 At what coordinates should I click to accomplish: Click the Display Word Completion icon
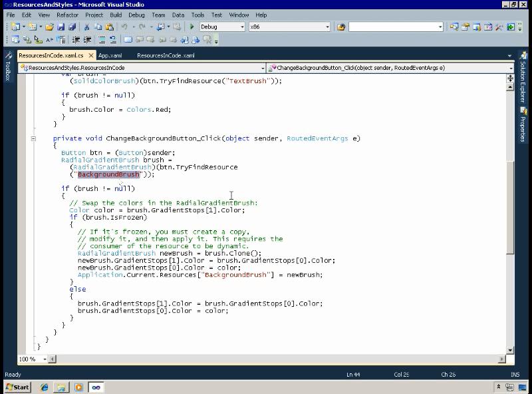[49, 40]
